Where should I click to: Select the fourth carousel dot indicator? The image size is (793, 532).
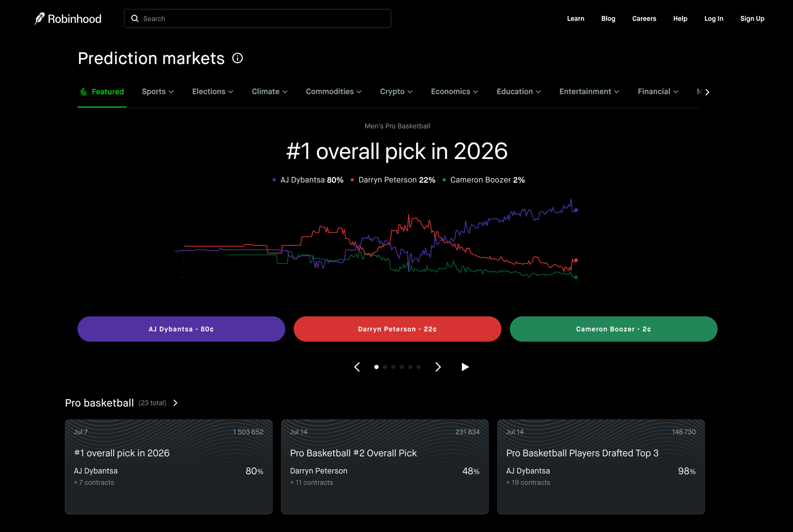(401, 367)
